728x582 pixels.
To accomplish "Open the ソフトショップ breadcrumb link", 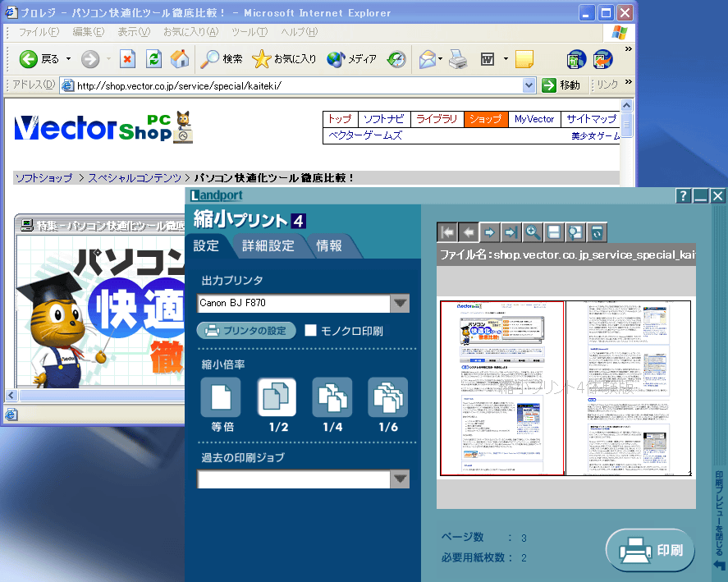I will coord(44,178).
